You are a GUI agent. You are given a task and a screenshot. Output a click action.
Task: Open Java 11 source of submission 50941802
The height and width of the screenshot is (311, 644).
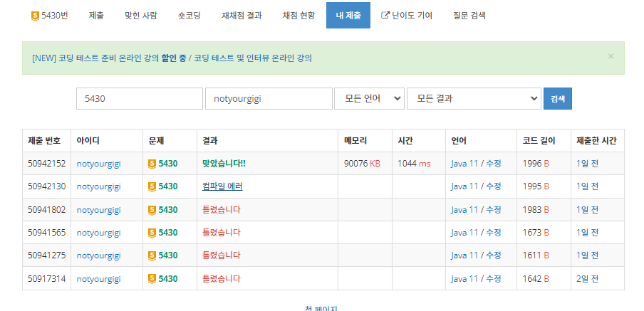[x=464, y=210]
